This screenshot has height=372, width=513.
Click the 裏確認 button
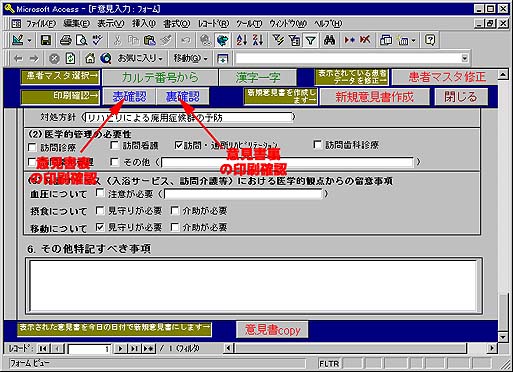183,97
